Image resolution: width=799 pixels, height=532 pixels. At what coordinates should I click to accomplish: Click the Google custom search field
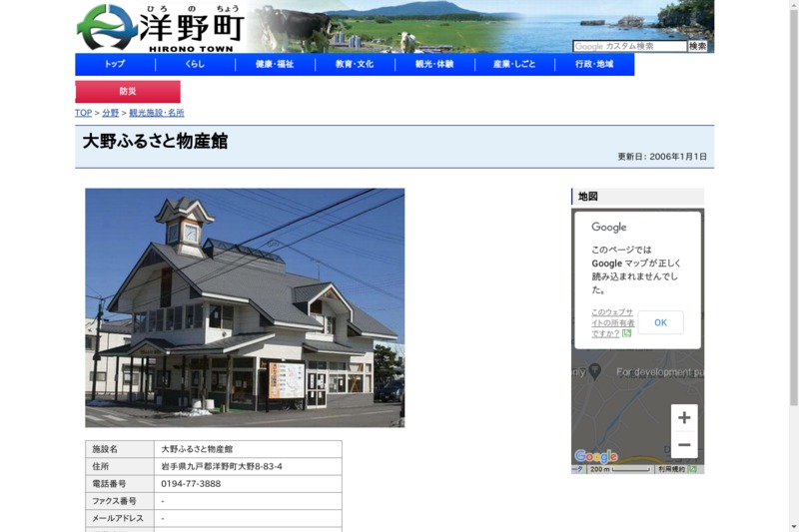(x=629, y=46)
